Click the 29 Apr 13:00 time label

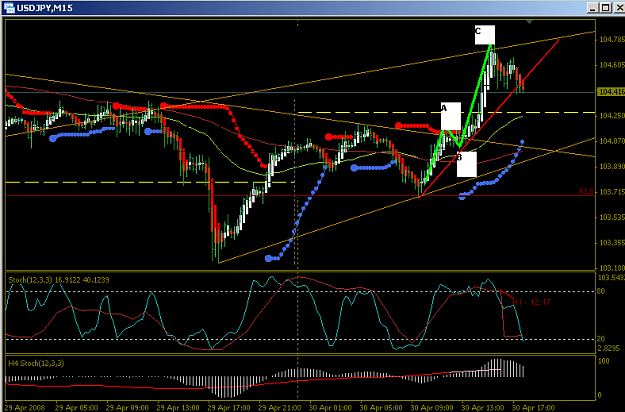point(178,408)
